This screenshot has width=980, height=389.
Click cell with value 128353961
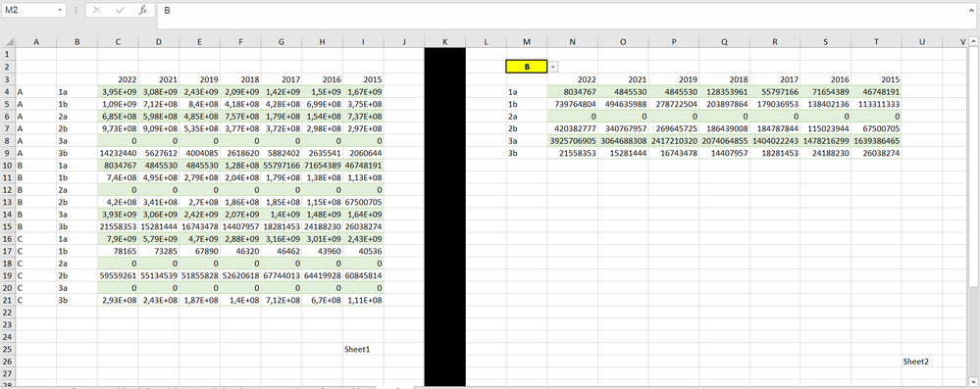(724, 92)
